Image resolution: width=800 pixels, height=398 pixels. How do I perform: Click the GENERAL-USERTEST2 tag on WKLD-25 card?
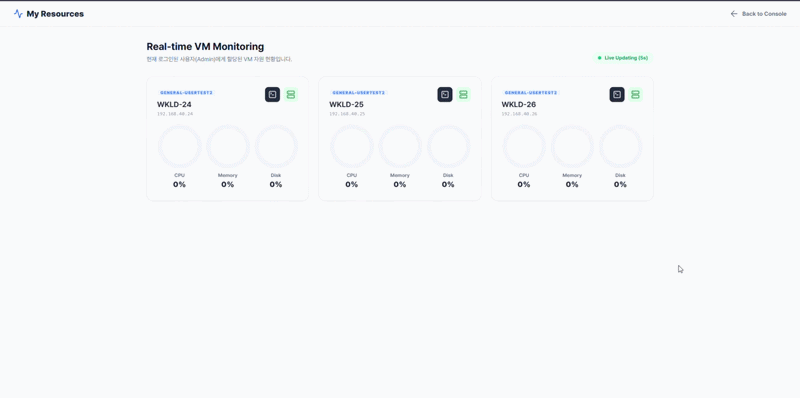pyautogui.click(x=359, y=93)
